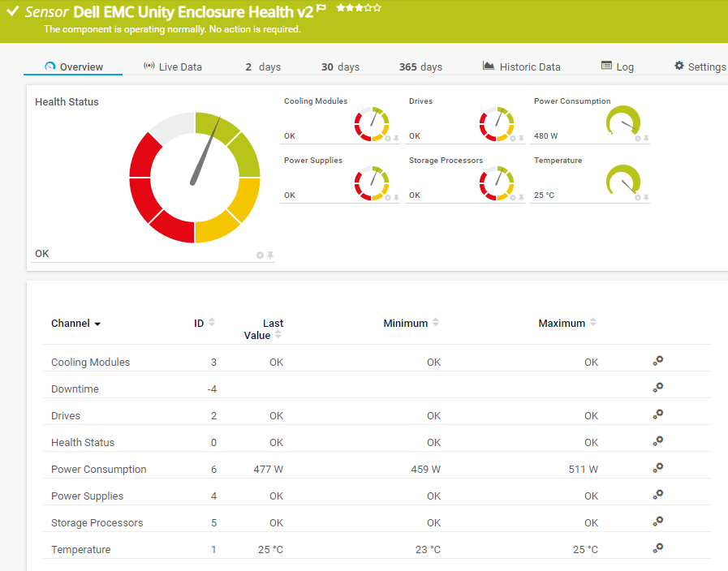Open channel settings for the Power Consumption row

coord(658,468)
